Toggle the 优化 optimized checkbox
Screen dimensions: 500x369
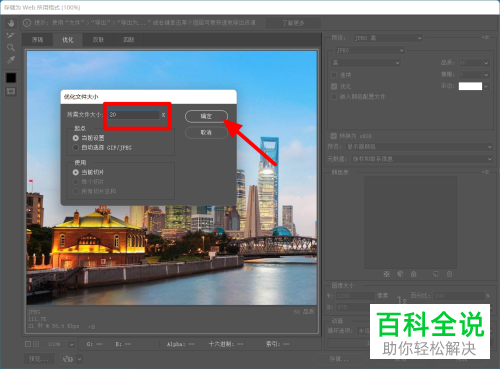[334, 86]
